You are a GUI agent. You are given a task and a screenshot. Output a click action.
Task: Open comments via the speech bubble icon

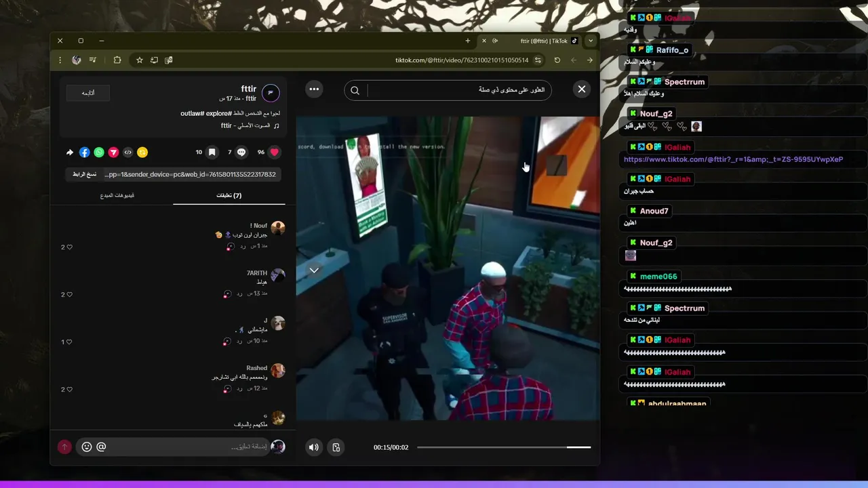click(241, 152)
